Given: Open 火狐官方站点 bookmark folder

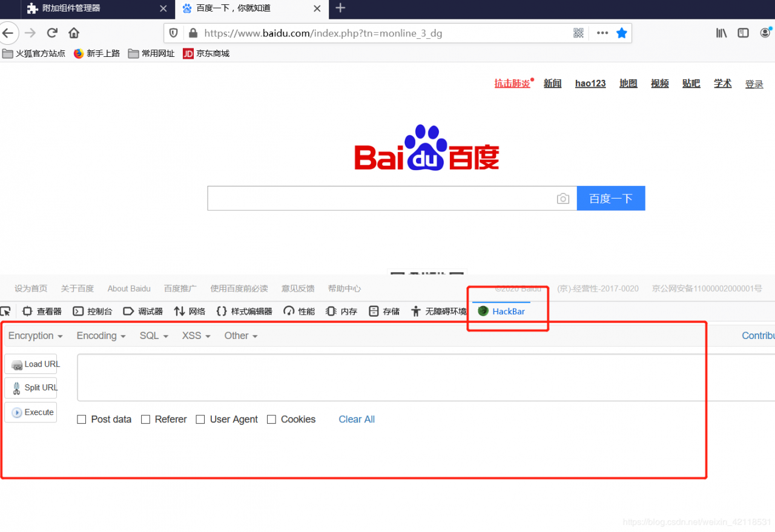Looking at the screenshot, I should click(34, 53).
